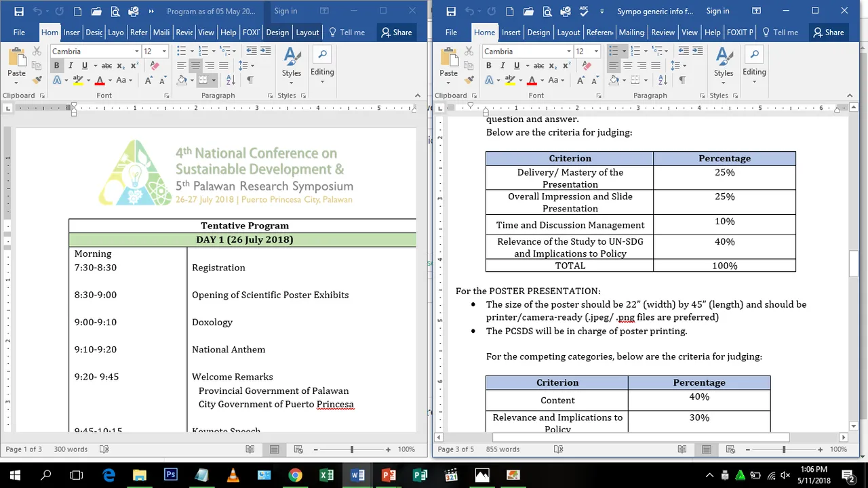Click the Share button in the left window
868x488 pixels.
pos(396,32)
